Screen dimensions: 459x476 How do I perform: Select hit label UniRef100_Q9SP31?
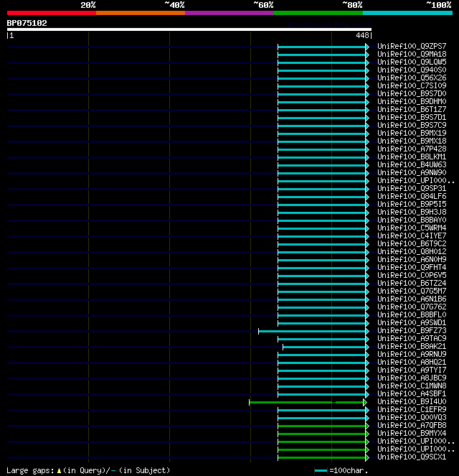412,188
